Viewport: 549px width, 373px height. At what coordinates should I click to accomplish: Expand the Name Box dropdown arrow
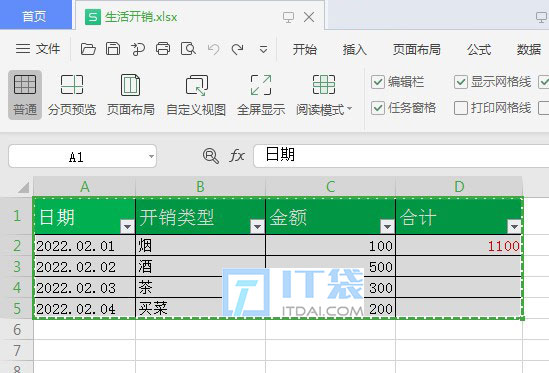151,156
